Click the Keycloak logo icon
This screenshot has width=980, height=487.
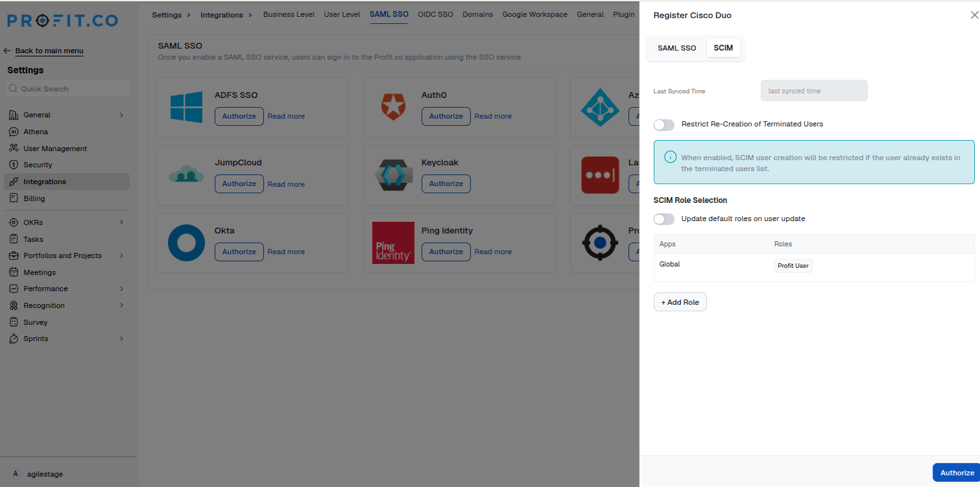(393, 175)
